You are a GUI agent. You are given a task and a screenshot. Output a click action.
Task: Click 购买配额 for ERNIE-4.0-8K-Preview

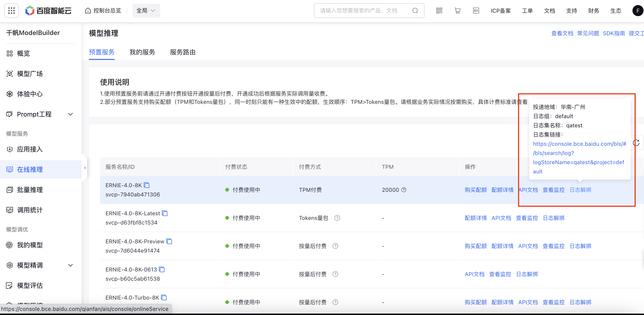(476, 246)
